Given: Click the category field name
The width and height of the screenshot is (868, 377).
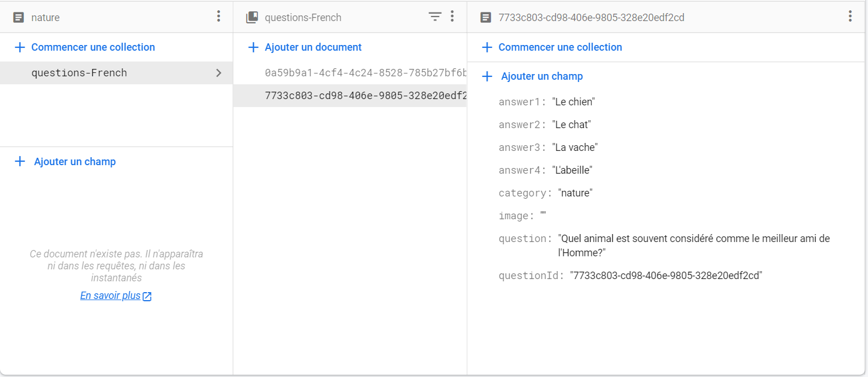Looking at the screenshot, I should coord(525,193).
